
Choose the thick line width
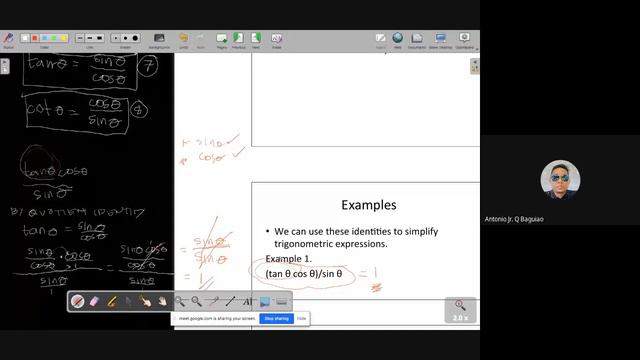(100, 38)
